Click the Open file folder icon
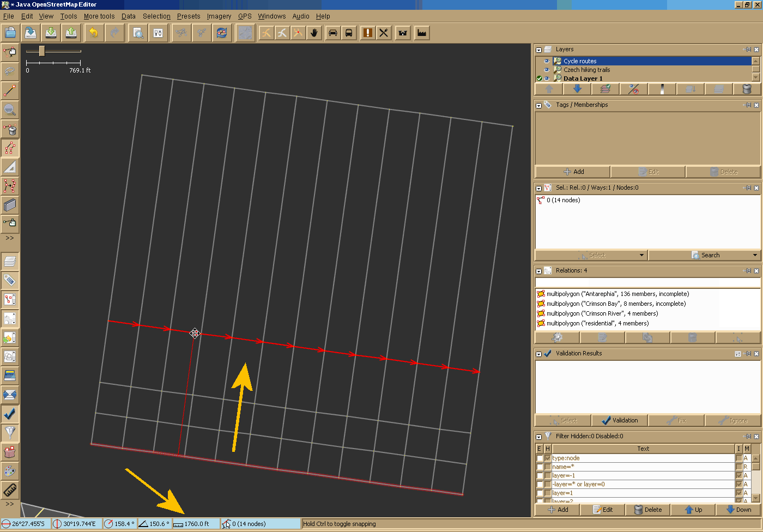This screenshot has width=763, height=532. [x=10, y=33]
